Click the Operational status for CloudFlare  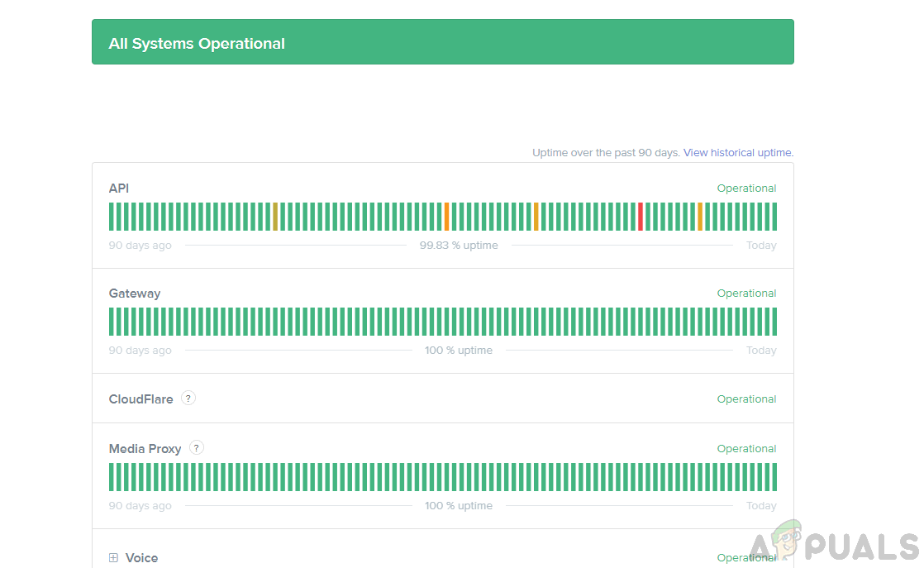click(x=746, y=399)
